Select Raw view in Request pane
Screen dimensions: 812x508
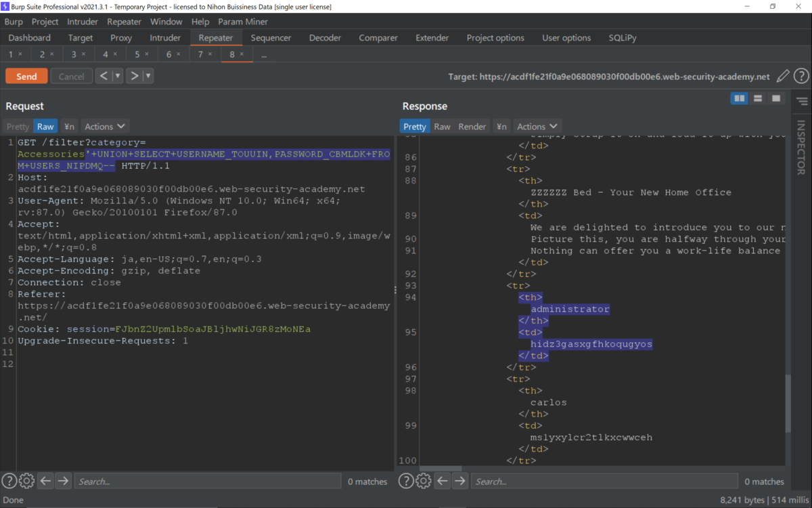45,126
